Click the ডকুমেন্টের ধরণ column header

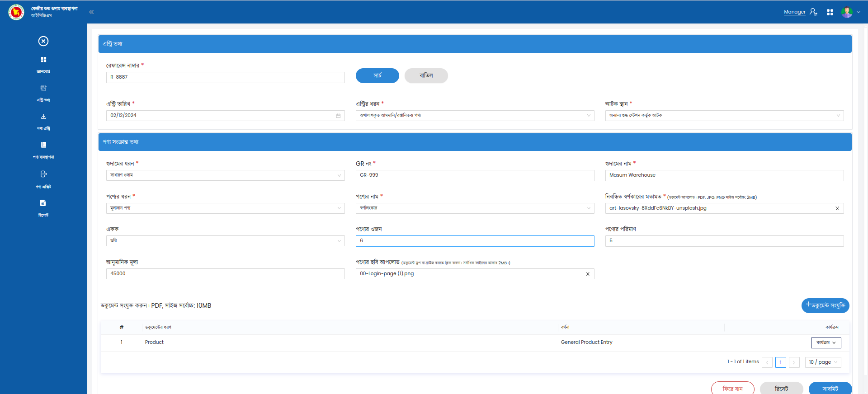(158, 327)
